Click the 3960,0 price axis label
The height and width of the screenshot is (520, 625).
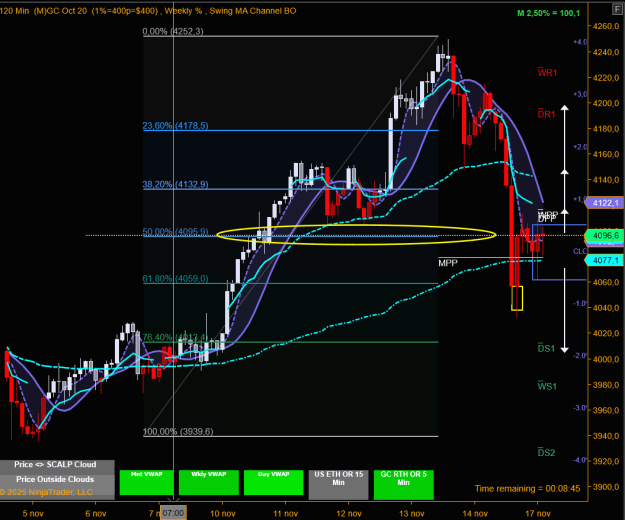(606, 410)
